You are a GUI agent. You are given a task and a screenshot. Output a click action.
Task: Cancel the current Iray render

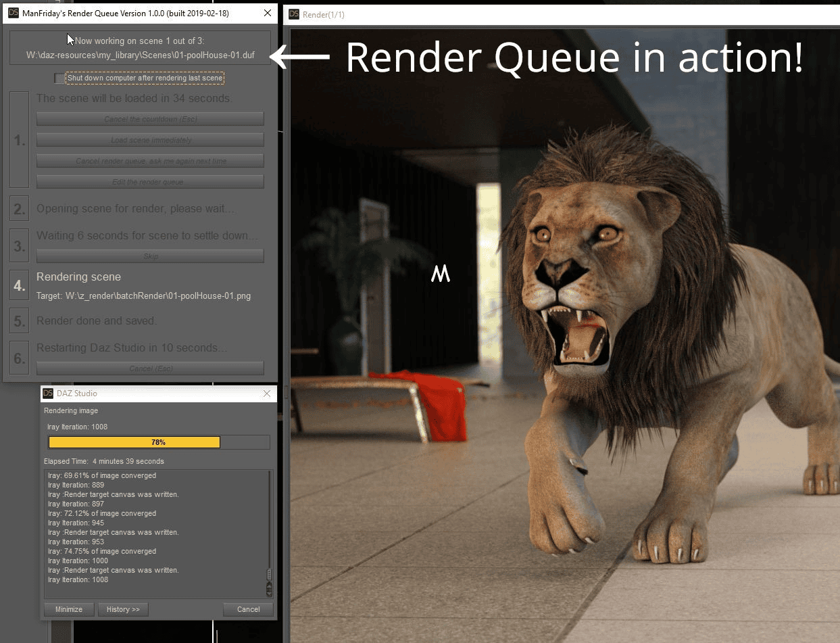(x=248, y=609)
